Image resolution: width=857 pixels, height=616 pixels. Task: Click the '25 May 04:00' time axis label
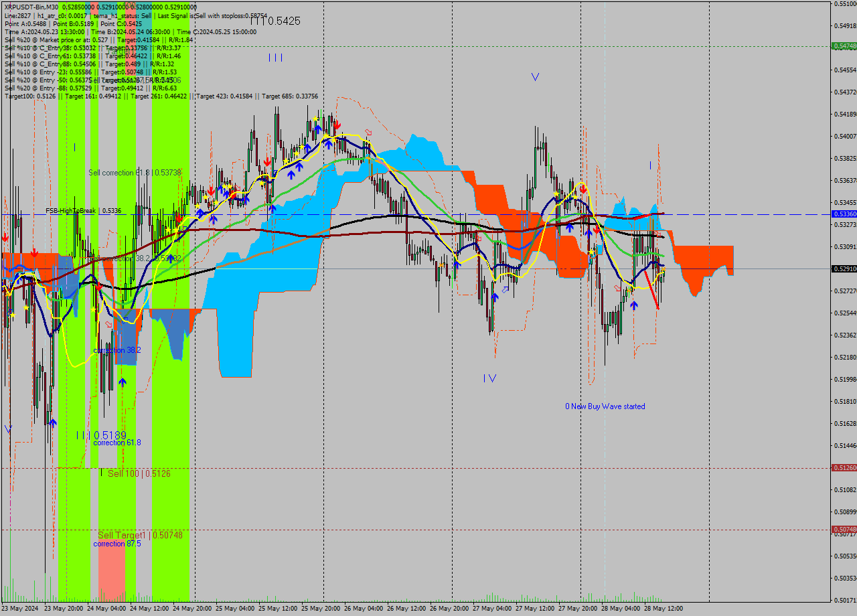point(235,609)
